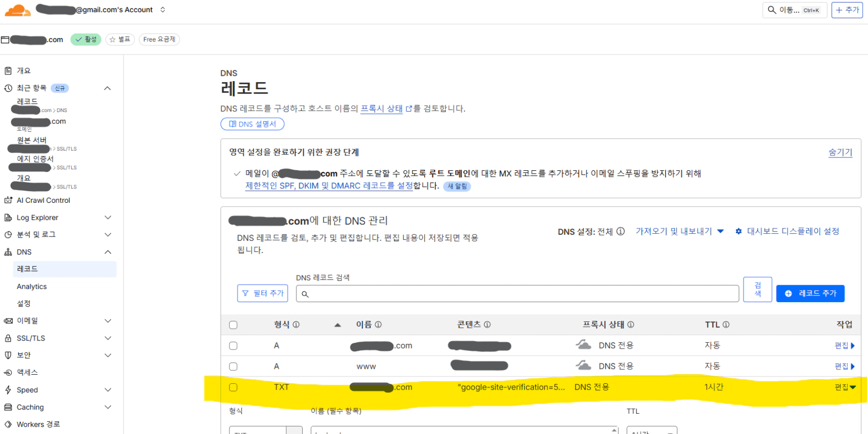
Task: Open the 이동 quick search button
Action: 794,10
